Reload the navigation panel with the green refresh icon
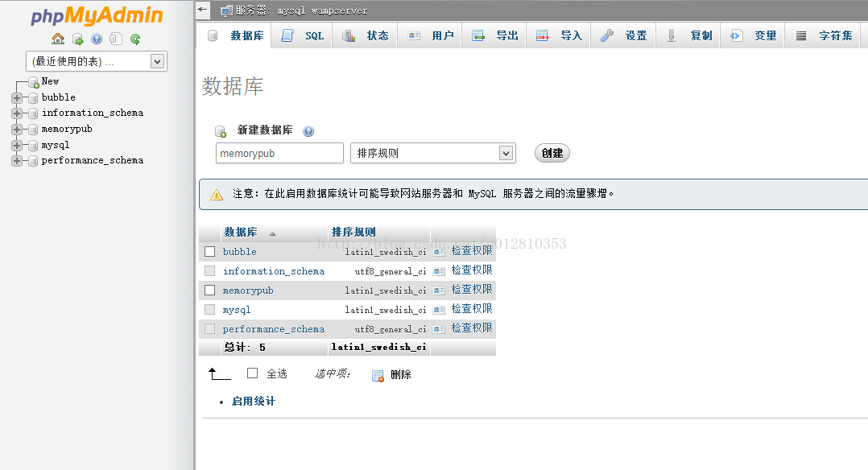 (135, 38)
